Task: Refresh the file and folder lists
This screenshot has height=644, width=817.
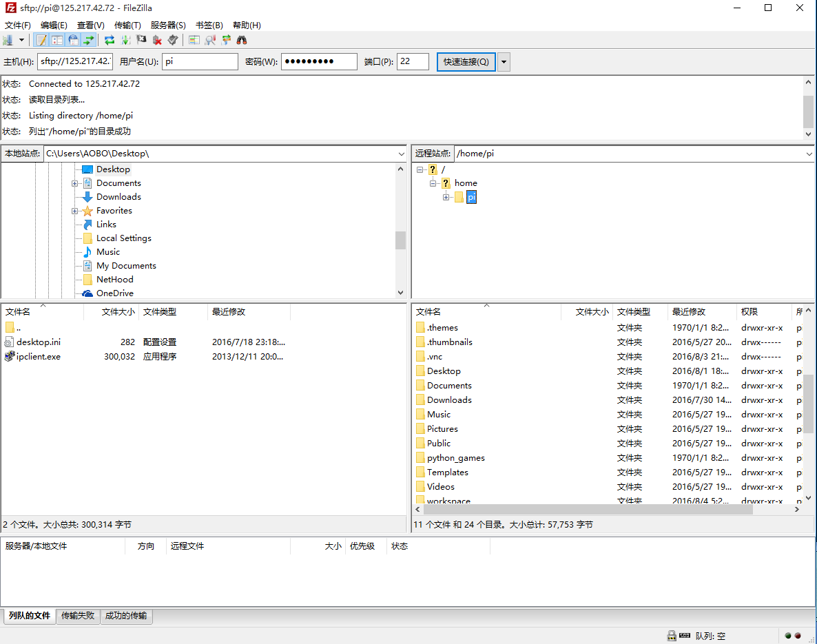Action: (x=110, y=40)
